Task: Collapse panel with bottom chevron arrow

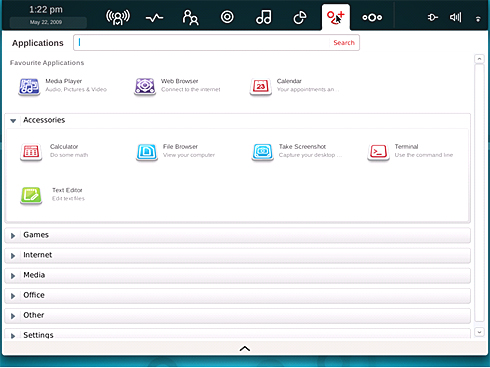Action: click(245, 349)
